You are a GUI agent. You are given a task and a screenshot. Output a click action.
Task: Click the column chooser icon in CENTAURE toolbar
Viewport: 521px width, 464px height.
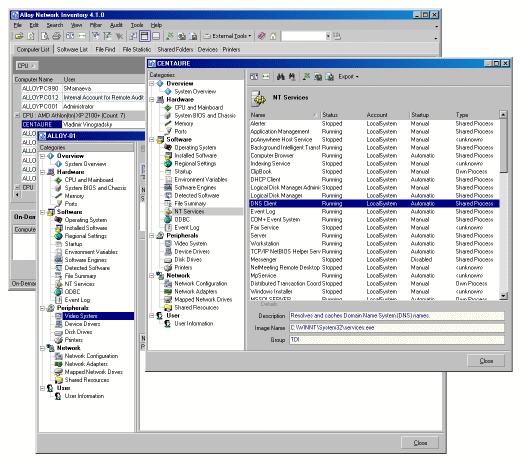[254, 77]
